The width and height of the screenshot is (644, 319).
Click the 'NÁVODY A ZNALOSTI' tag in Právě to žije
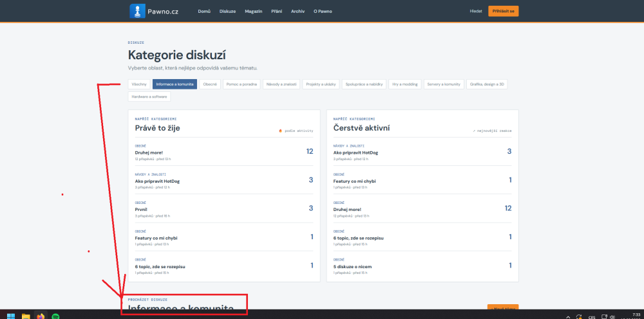click(x=150, y=174)
